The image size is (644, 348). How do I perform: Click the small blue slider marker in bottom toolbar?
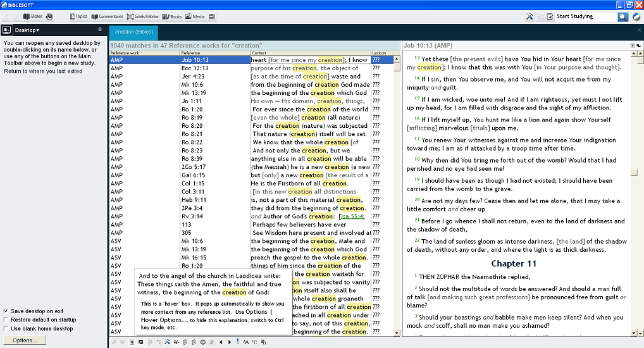(x=237, y=340)
